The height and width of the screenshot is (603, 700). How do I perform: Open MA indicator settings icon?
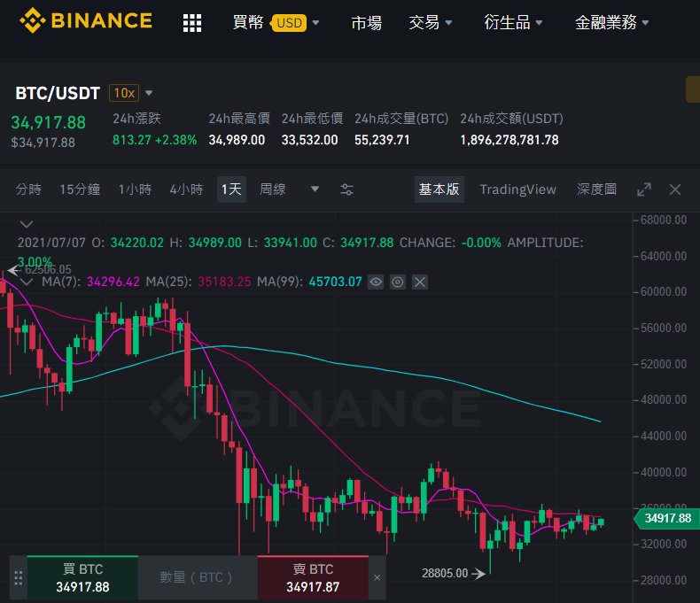397,282
